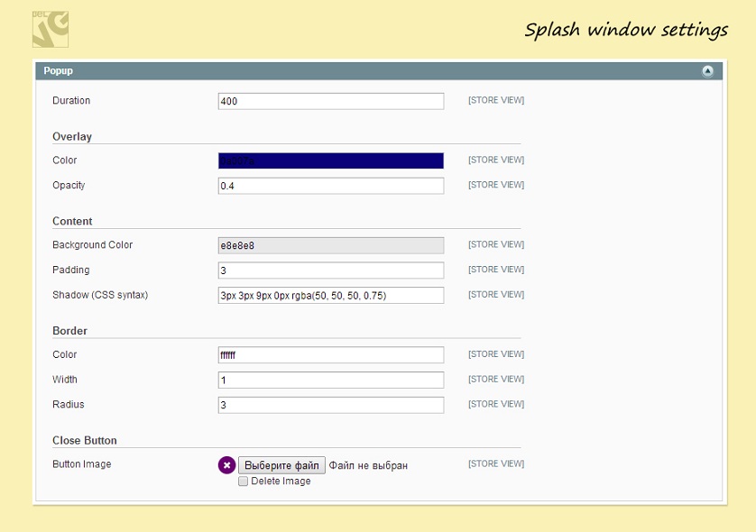This screenshot has height=532, width=756.
Task: Click into the Padding input field
Action: coord(331,271)
